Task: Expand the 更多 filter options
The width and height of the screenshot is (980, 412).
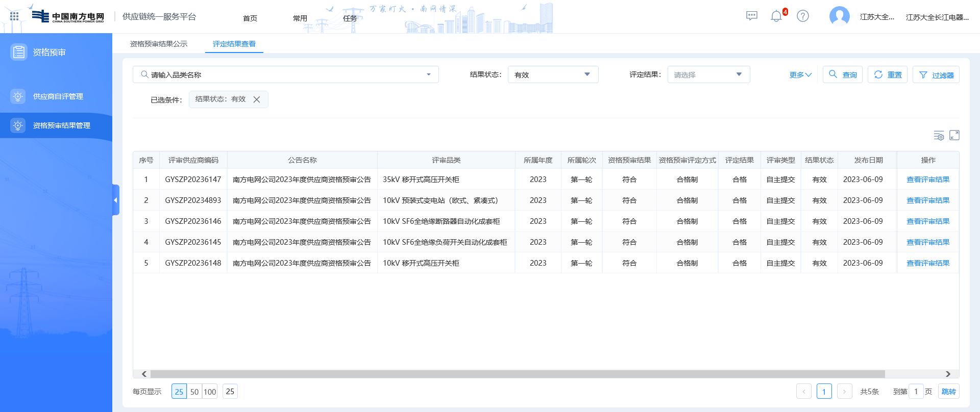Action: [x=800, y=75]
